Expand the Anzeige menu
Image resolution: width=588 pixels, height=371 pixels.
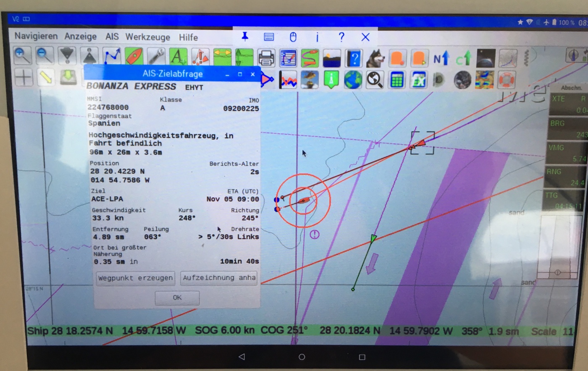80,37
